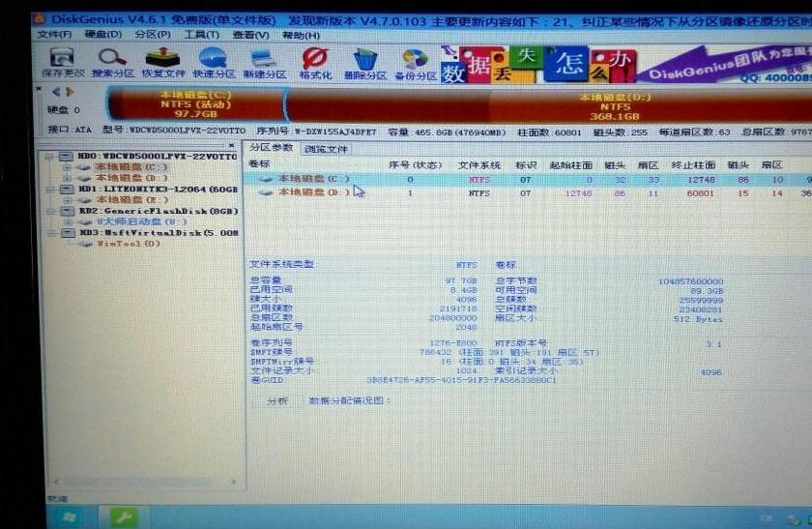Select the C: partition segment in disk bar
The height and width of the screenshot is (529, 812).
click(195, 104)
